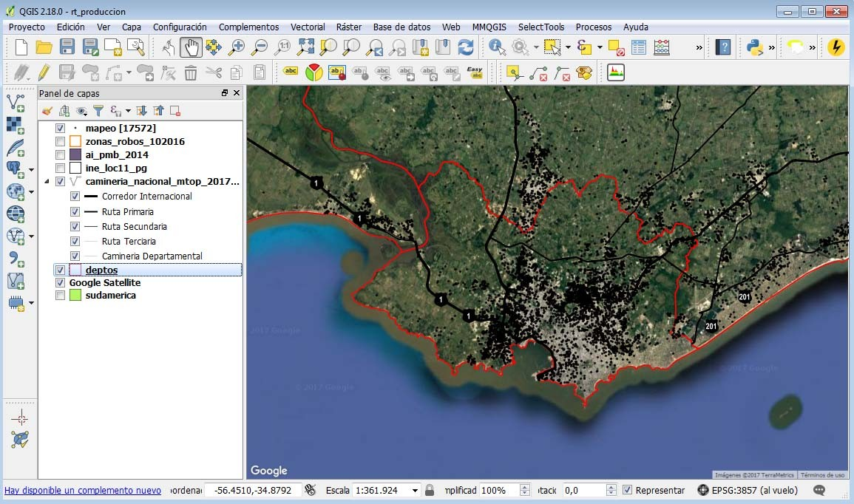Screen dimensions: 854x504
Task: Open the attribute table icon
Action: point(639,47)
